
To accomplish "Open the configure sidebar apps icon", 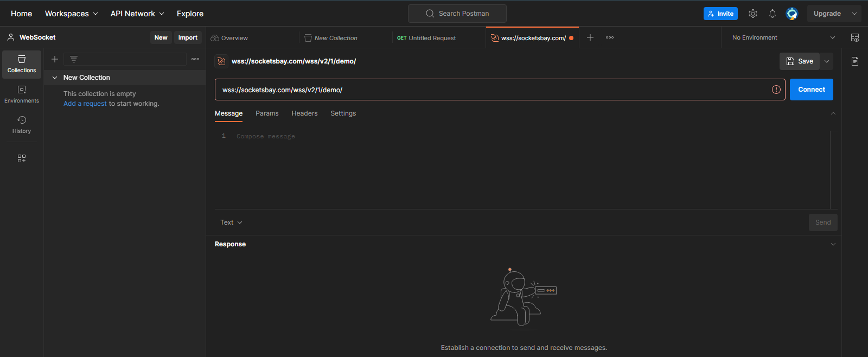I will coord(22,158).
